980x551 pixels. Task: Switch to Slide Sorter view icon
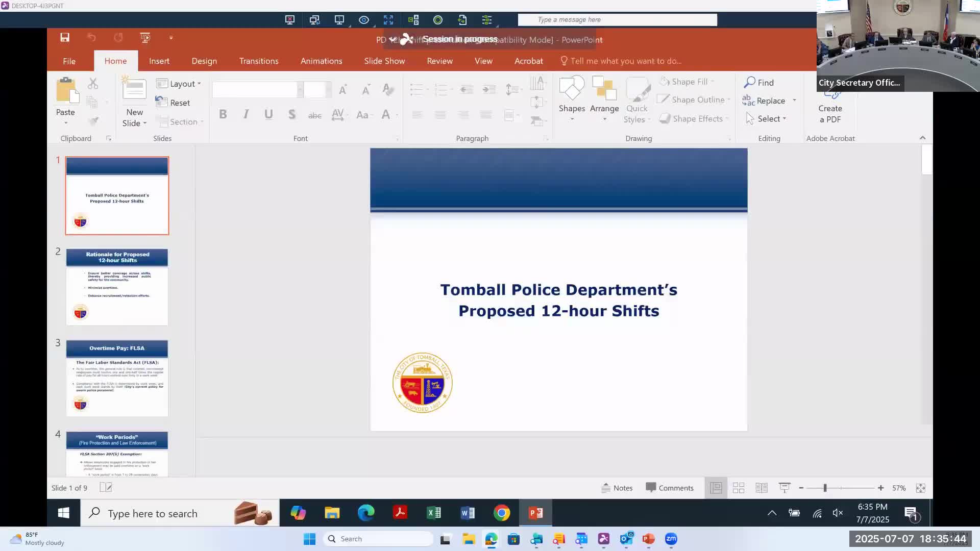[x=739, y=487]
